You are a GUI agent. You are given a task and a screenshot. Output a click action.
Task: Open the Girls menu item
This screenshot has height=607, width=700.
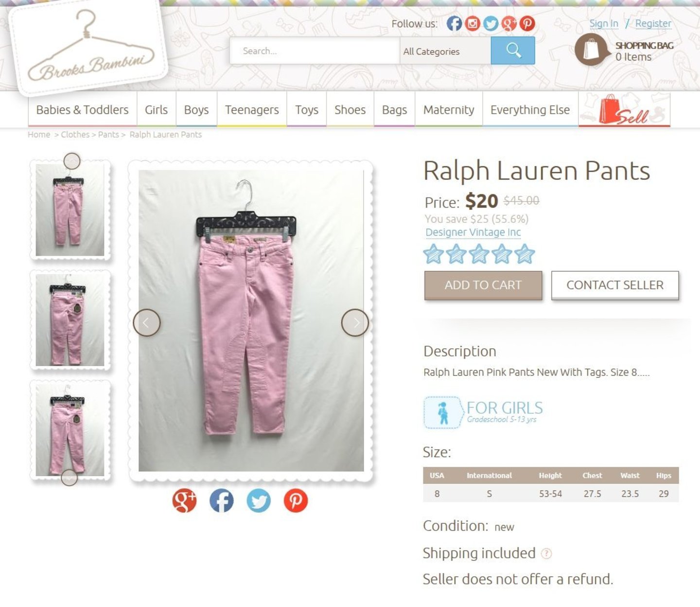click(156, 110)
